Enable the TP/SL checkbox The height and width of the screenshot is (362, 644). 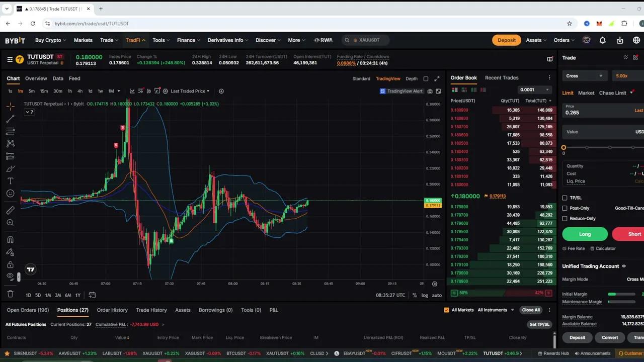pyautogui.click(x=565, y=198)
